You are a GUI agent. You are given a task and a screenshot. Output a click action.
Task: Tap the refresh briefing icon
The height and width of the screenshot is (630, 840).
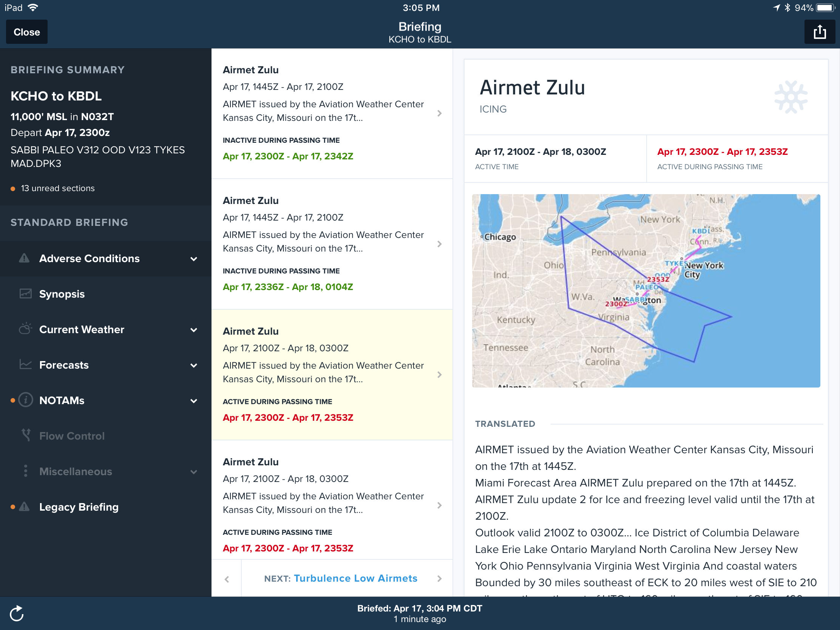[x=17, y=613]
